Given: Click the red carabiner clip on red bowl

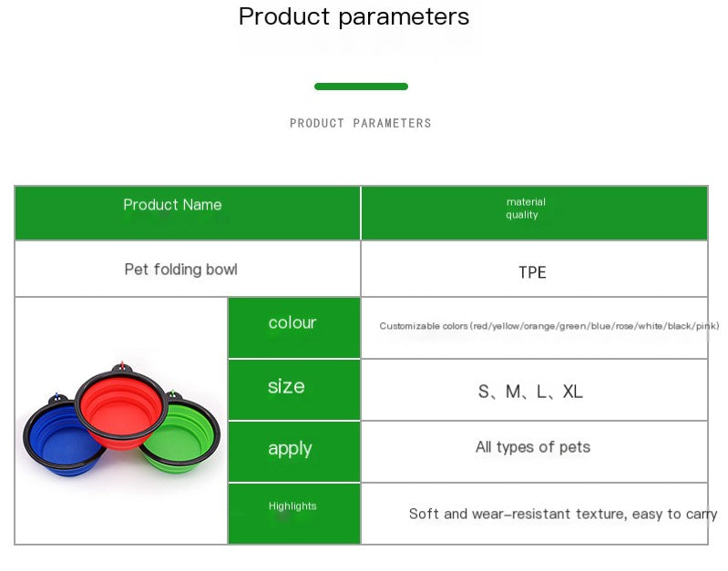Looking at the screenshot, I should (122, 365).
